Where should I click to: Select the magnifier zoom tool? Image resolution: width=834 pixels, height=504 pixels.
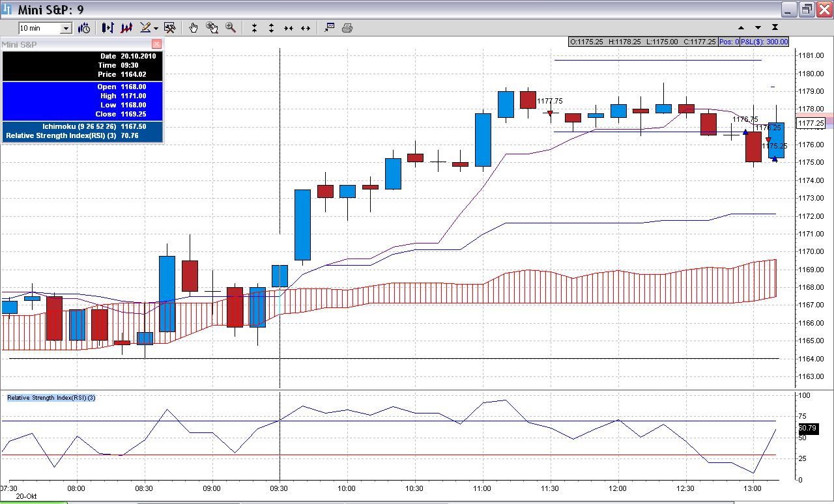[x=230, y=28]
